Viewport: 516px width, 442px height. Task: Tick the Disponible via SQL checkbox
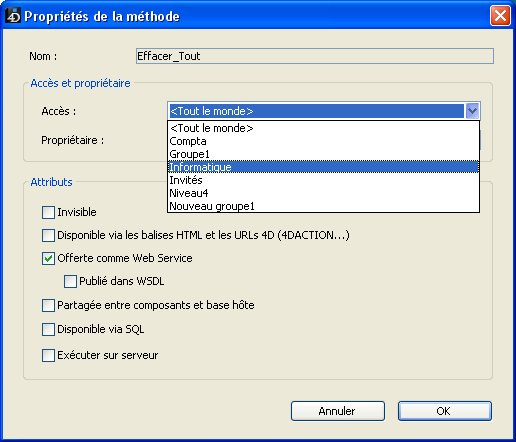click(x=48, y=329)
